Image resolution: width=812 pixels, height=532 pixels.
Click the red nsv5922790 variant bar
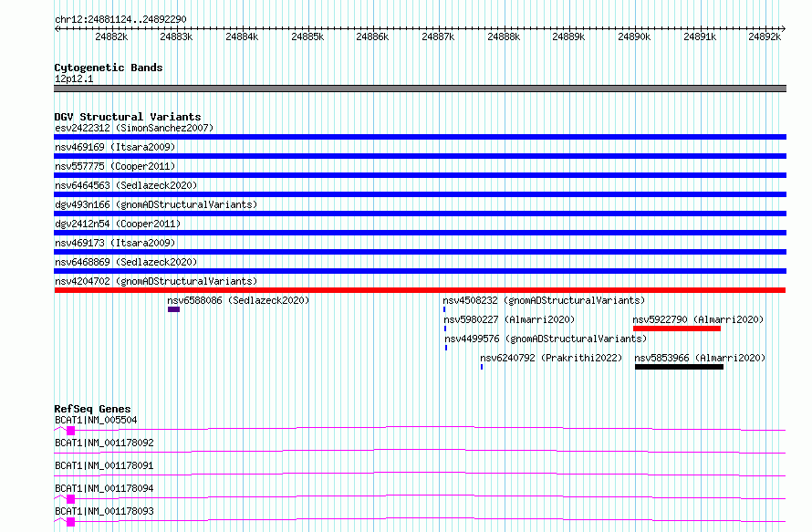click(677, 329)
